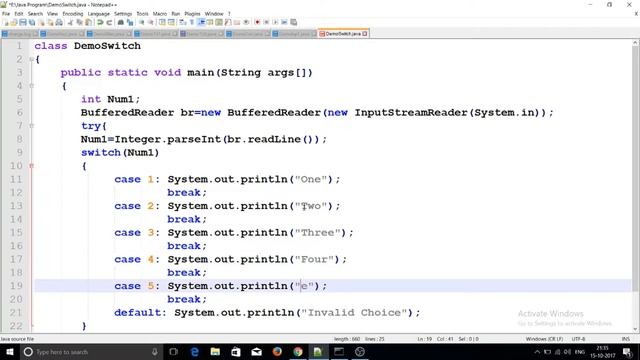Toggle synchronize horizontal scrolling
This screenshot has height=360, width=640.
tap(171, 22)
